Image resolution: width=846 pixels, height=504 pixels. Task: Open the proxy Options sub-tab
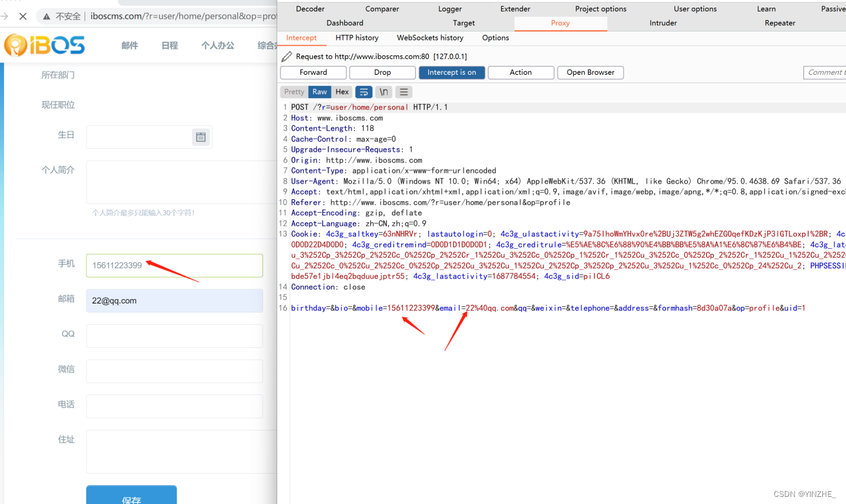coord(495,38)
